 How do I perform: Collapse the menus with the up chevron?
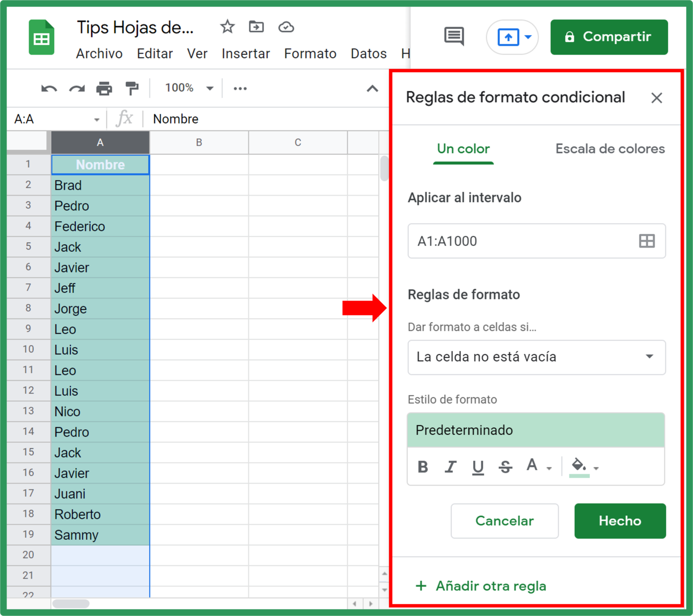[372, 88]
